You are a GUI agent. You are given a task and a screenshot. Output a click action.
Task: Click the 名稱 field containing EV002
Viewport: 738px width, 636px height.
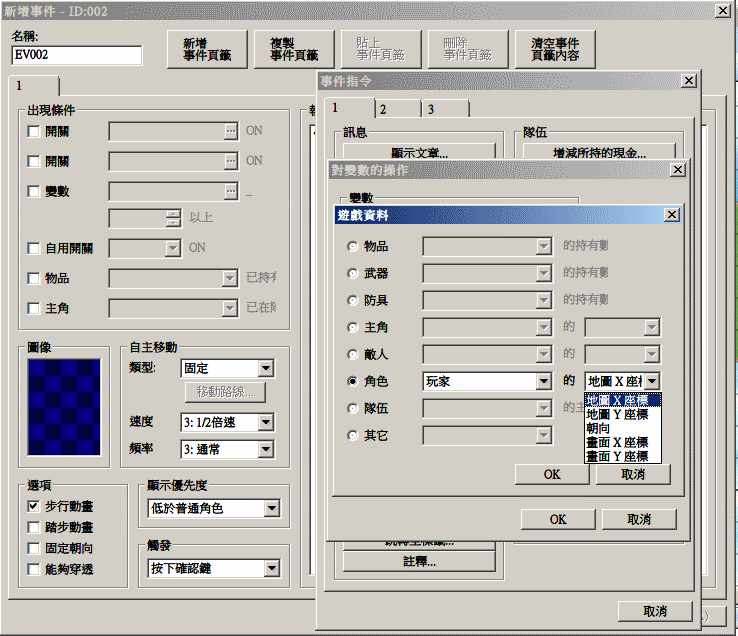click(x=77, y=55)
